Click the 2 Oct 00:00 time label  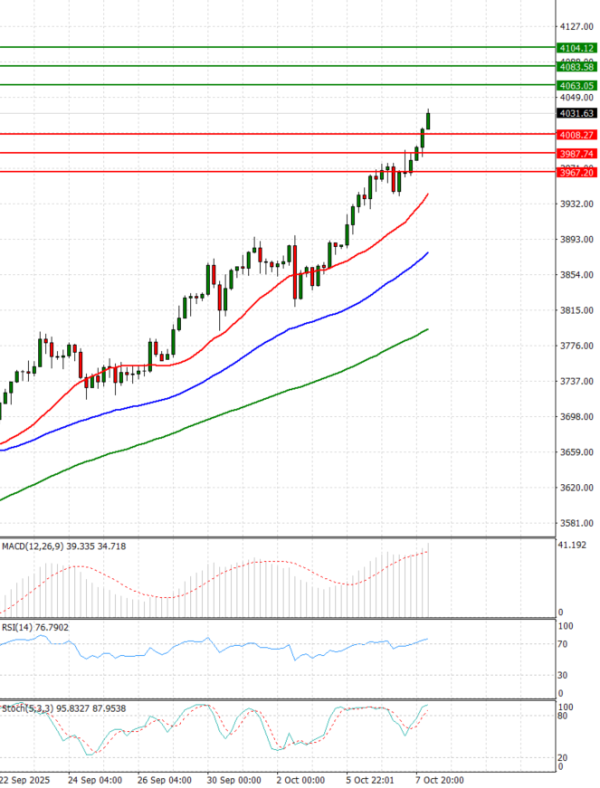tap(302, 777)
